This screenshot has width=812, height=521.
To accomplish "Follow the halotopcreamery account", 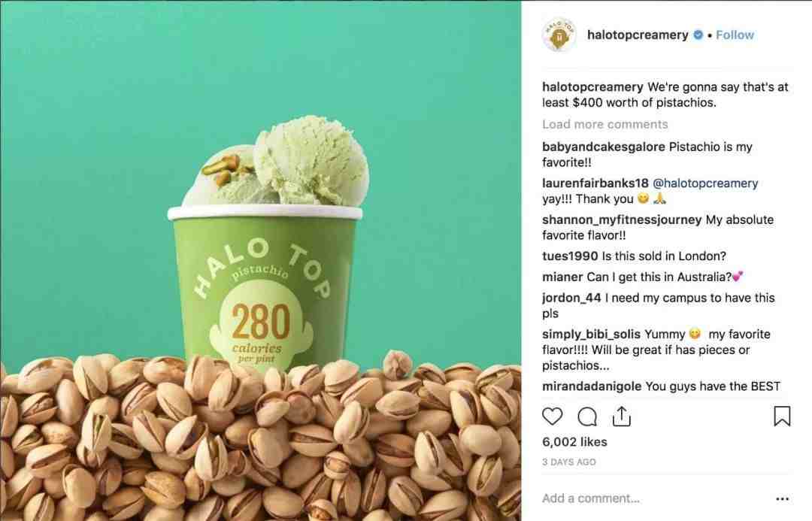I will point(735,35).
